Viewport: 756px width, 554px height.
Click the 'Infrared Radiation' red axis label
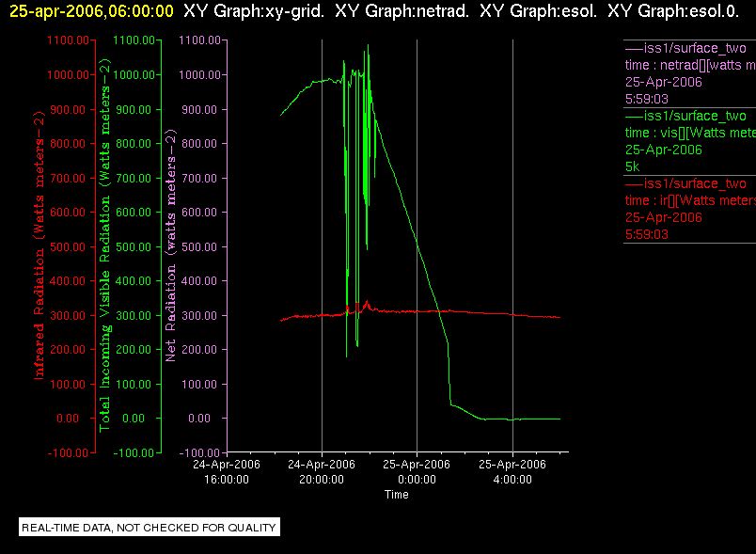pyautogui.click(x=39, y=245)
